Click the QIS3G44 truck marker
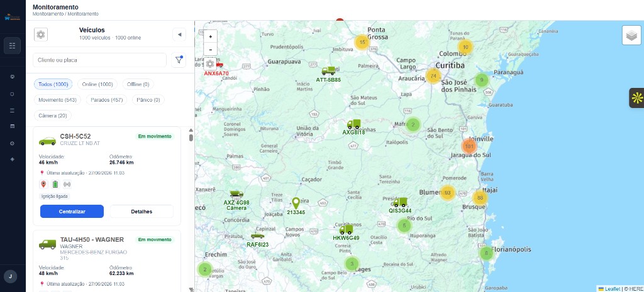The height and width of the screenshot is (292, 644). [x=400, y=202]
